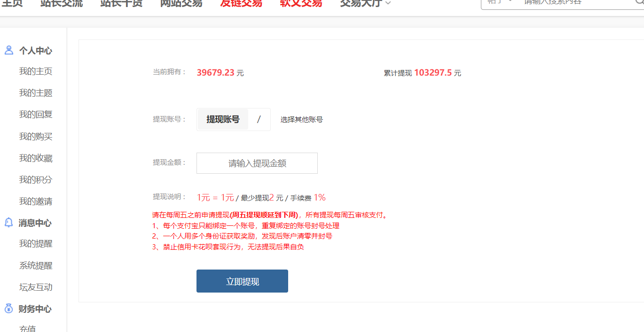Focus the 请输入提现金额 input field
The image size is (644, 332).
(257, 163)
